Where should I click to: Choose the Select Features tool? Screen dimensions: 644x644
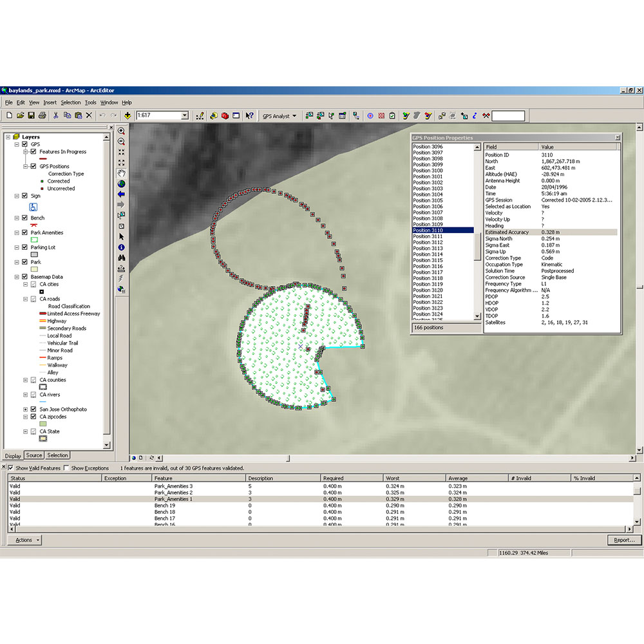(x=121, y=215)
